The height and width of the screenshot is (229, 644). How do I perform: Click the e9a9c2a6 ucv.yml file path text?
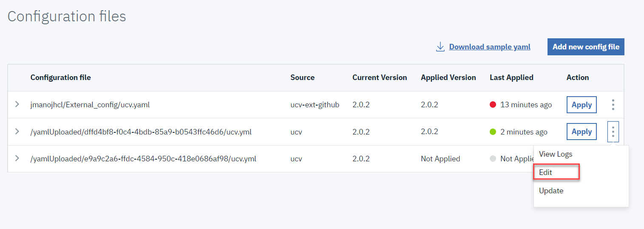(143, 159)
